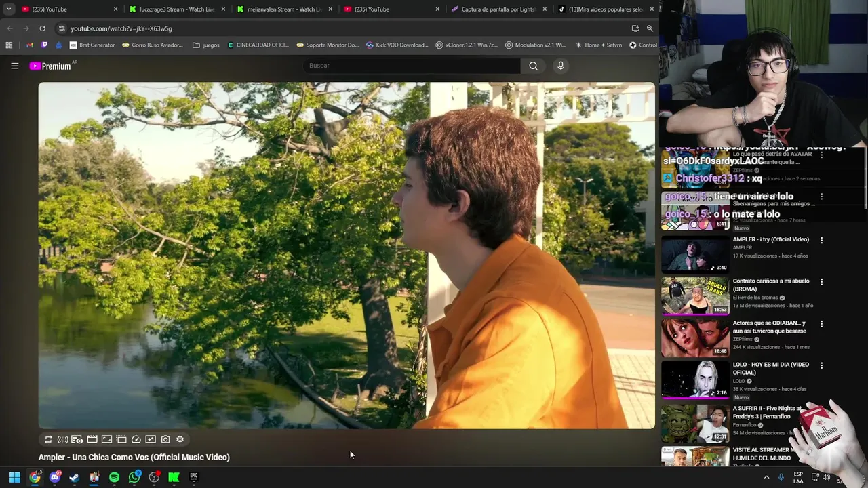Open the juegos bookmarks folder
This screenshot has width=868, height=488.
pyautogui.click(x=206, y=45)
